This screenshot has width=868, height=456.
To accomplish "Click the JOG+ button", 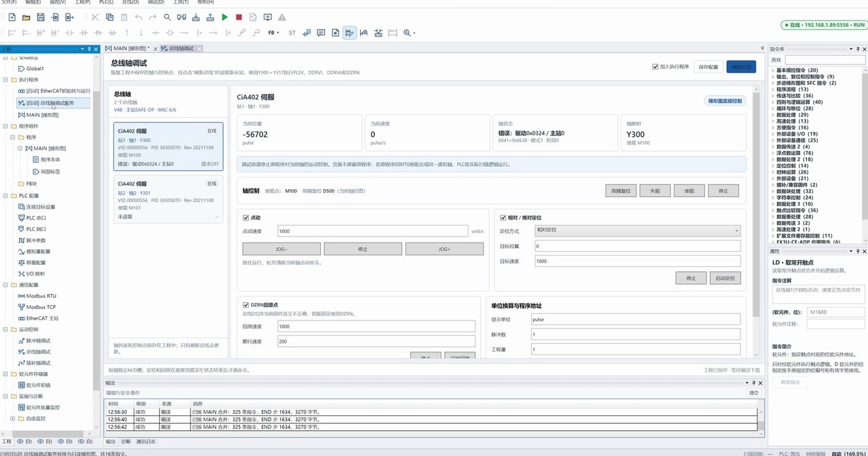I will pos(444,249).
